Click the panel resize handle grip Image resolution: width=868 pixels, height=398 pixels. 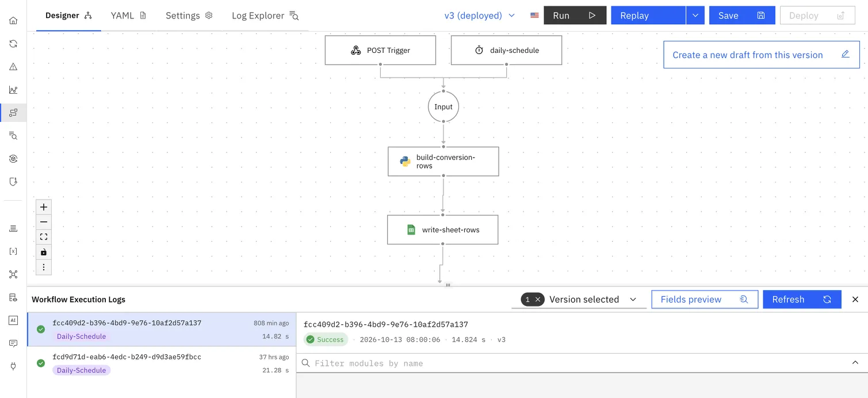pos(448,285)
